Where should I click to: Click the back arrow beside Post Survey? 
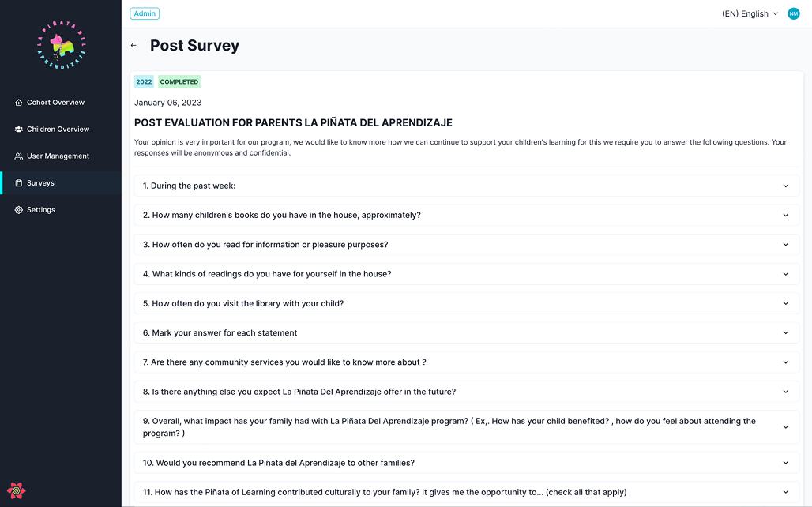coord(133,45)
